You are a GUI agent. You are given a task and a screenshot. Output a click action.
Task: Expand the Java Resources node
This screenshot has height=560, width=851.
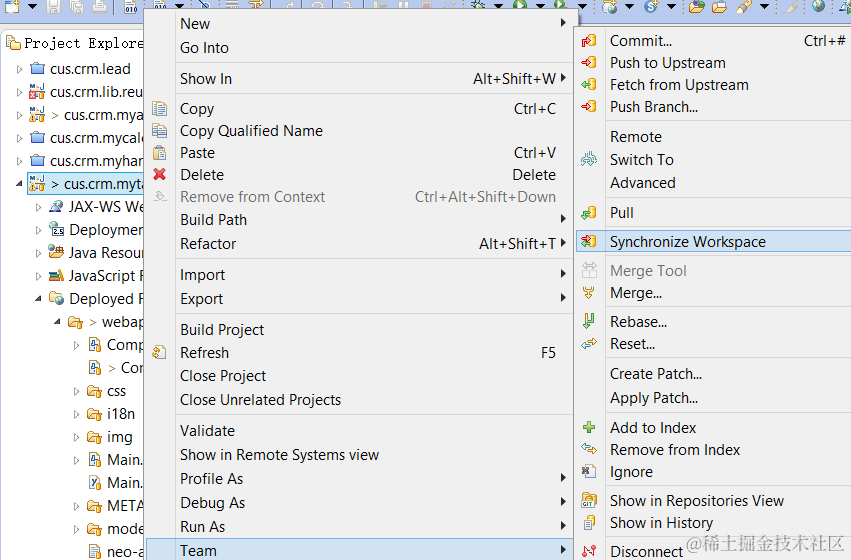click(x=38, y=253)
